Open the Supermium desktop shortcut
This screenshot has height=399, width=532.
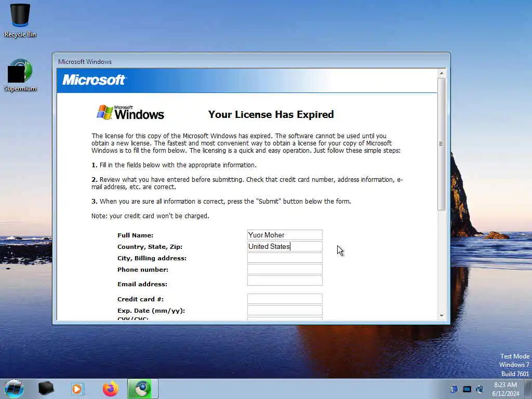(20, 75)
